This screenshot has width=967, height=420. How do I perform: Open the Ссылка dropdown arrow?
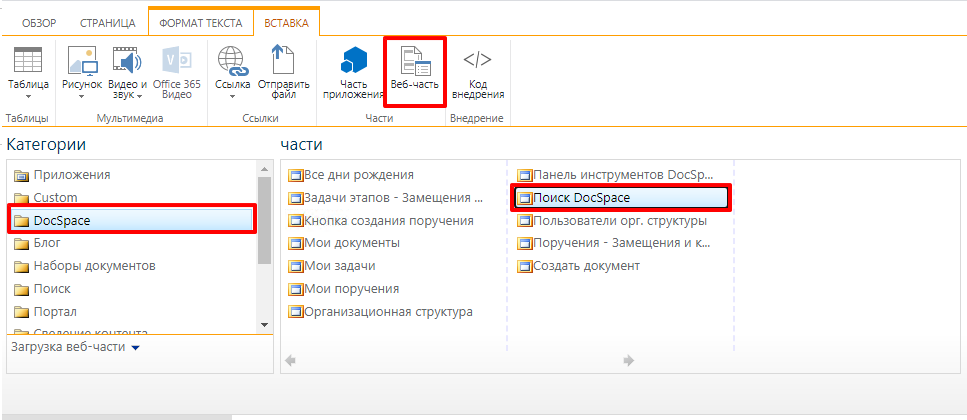point(232,96)
